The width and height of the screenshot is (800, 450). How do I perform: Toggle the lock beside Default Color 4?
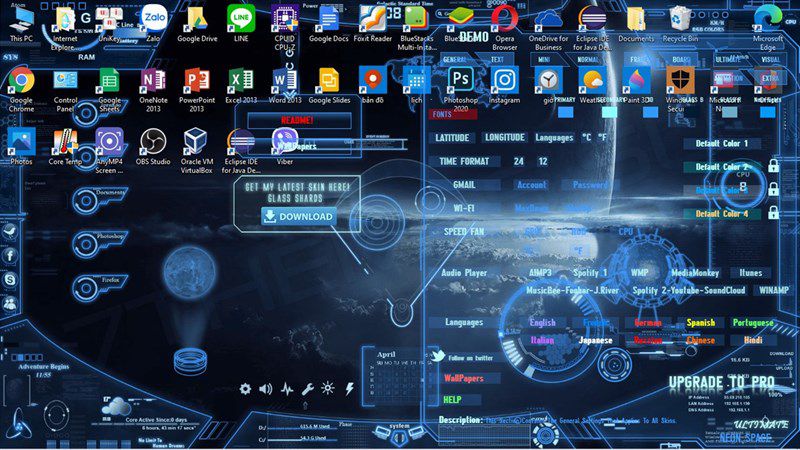click(773, 212)
